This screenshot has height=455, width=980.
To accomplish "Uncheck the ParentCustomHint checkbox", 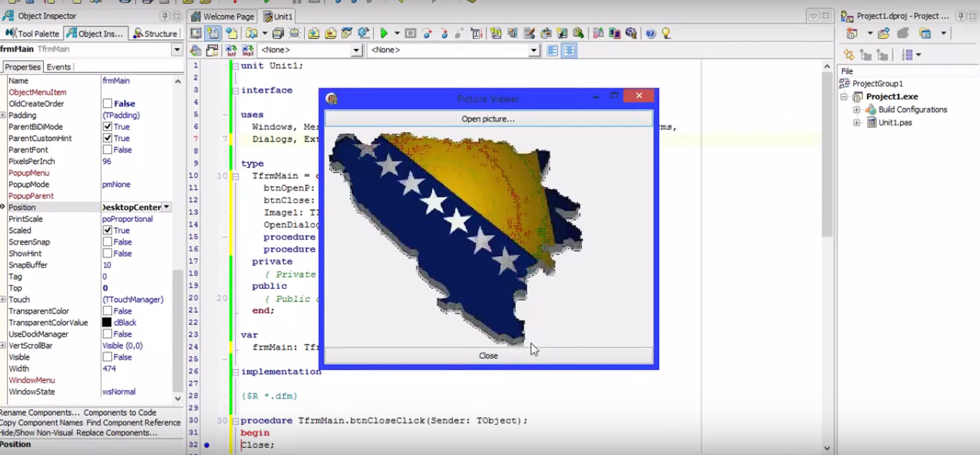I will (x=107, y=138).
